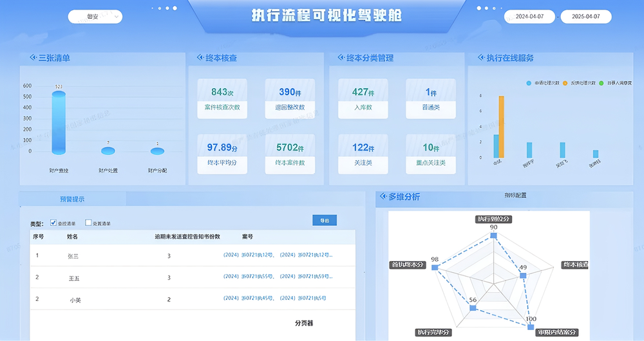Open case link 浙0721执59号
Image resolution: width=644 pixels, height=341 pixels.
click(x=306, y=277)
